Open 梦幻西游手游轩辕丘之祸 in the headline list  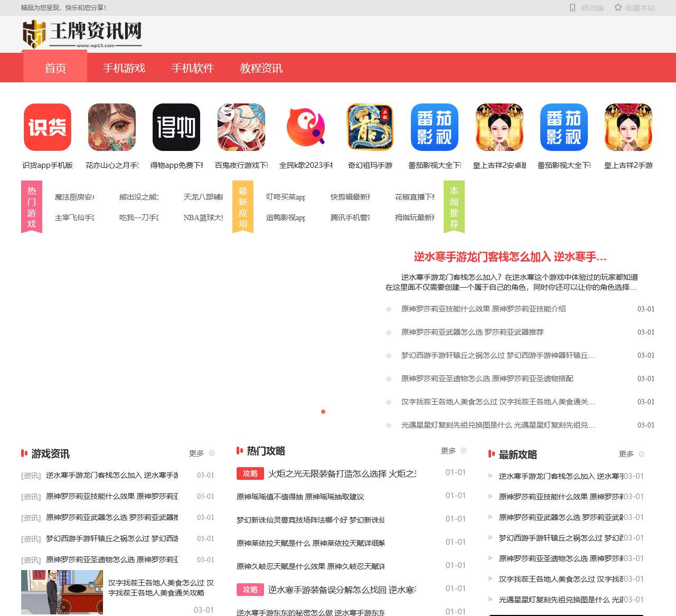(x=498, y=355)
